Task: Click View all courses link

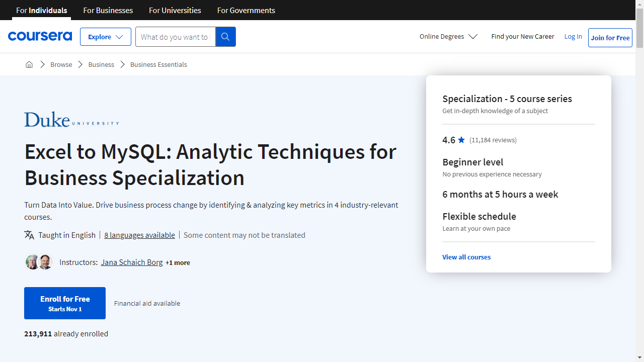Action: coord(466,257)
